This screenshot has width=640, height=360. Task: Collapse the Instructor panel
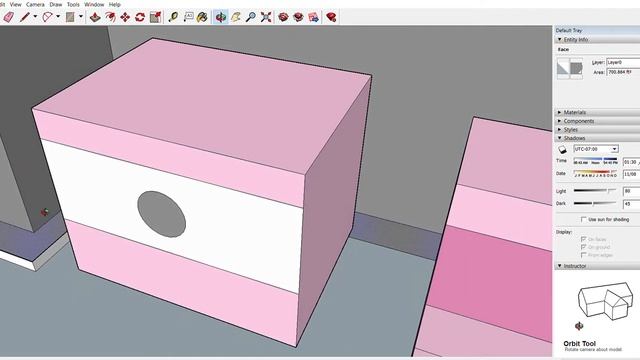pyautogui.click(x=560, y=266)
